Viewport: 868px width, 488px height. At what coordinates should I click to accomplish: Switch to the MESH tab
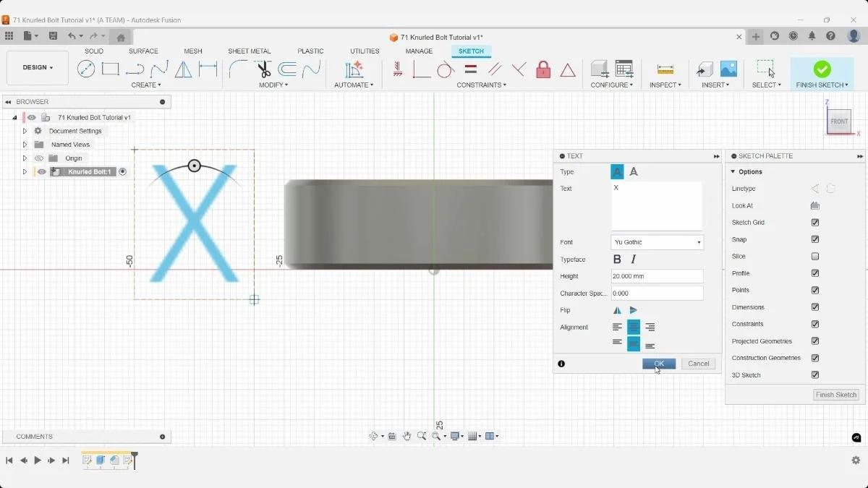(x=193, y=51)
